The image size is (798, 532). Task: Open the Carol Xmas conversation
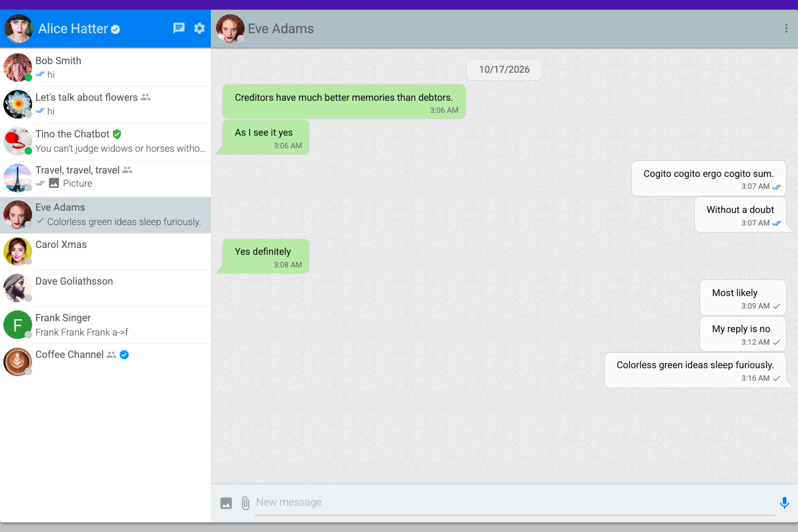pos(105,251)
